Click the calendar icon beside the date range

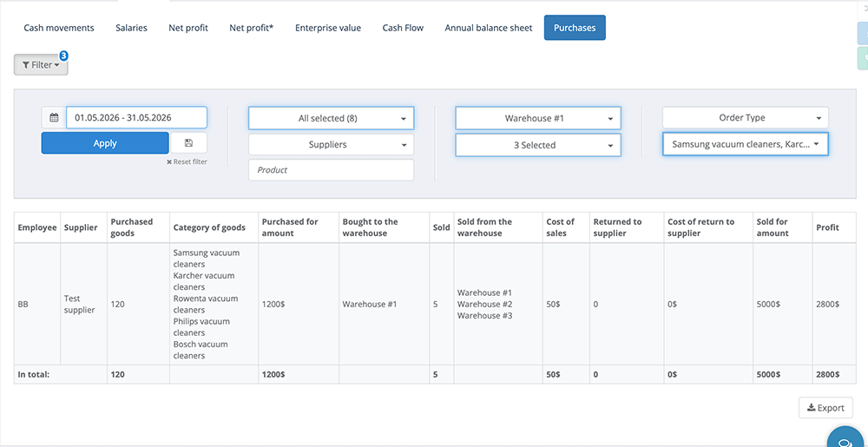pos(54,117)
